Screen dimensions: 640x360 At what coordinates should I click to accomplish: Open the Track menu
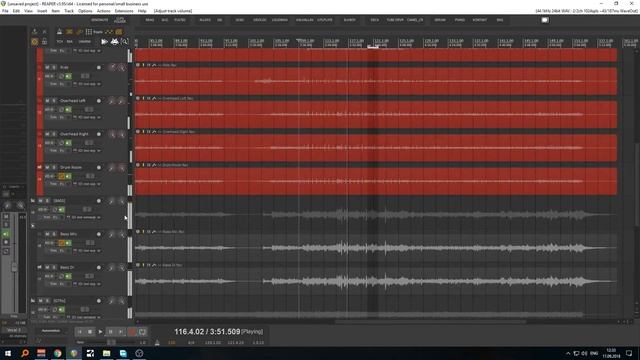coord(69,11)
